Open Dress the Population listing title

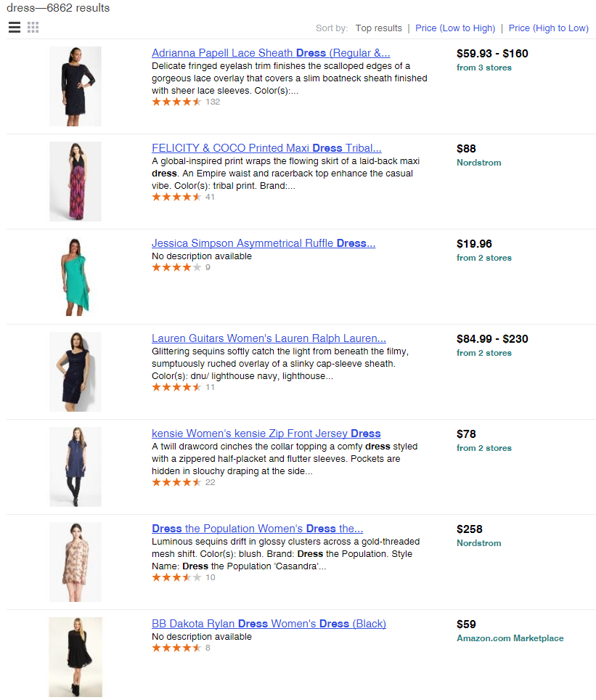coord(257,529)
